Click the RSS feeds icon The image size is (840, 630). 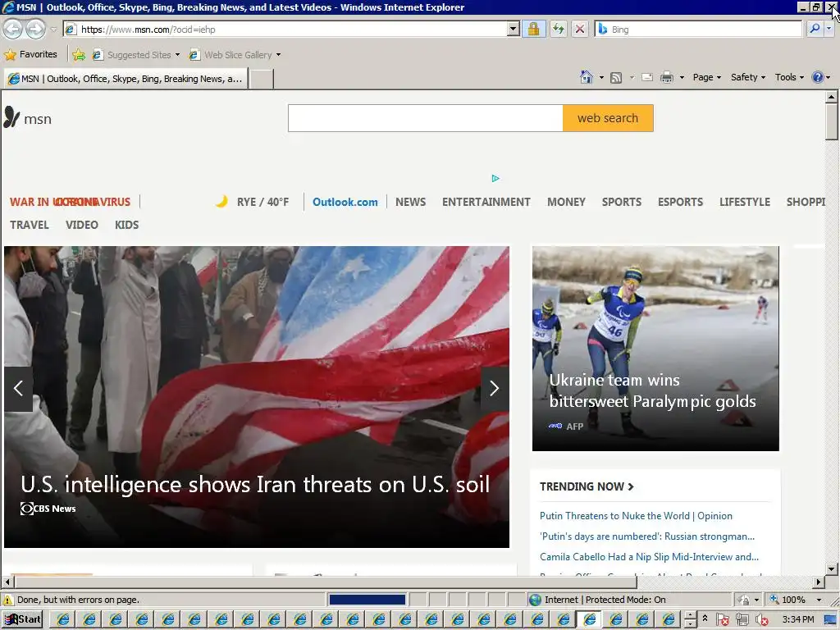(x=616, y=78)
